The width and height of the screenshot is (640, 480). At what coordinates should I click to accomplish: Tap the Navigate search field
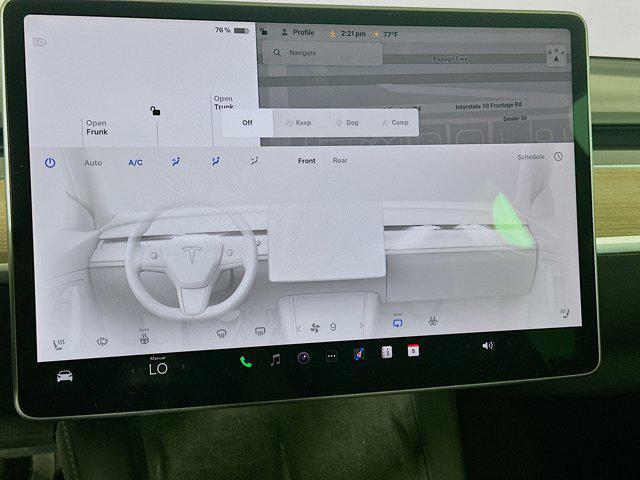pyautogui.click(x=322, y=53)
